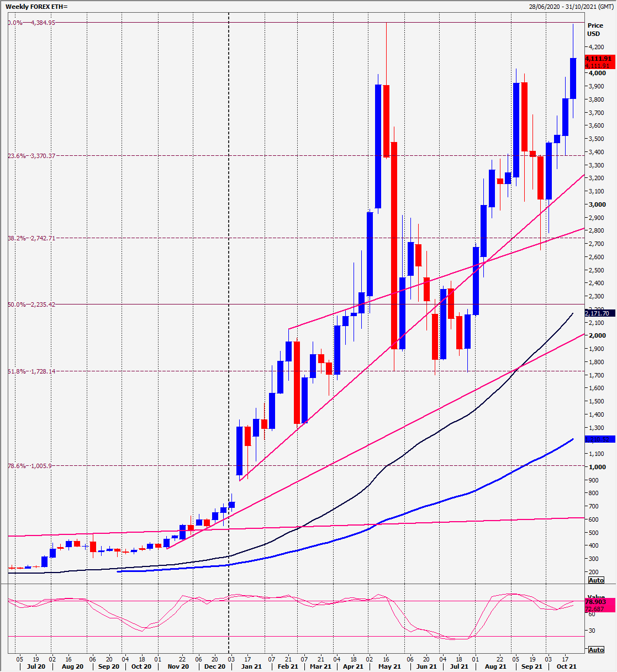Click the 'Oct 20' month label

pos(141,666)
